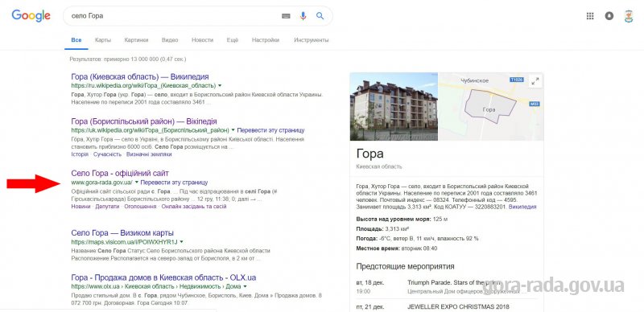Open the Село Гора - офіційний сайт result

[x=120, y=173]
